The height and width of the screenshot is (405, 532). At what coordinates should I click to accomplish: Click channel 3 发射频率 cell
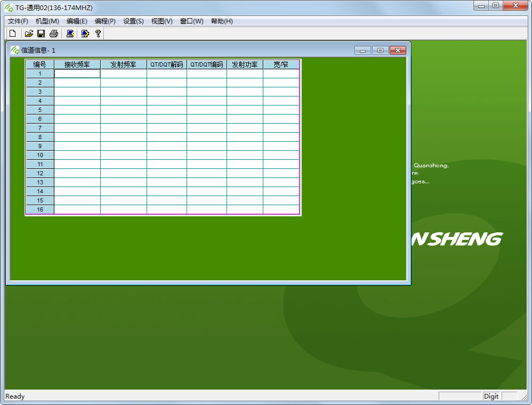click(124, 92)
